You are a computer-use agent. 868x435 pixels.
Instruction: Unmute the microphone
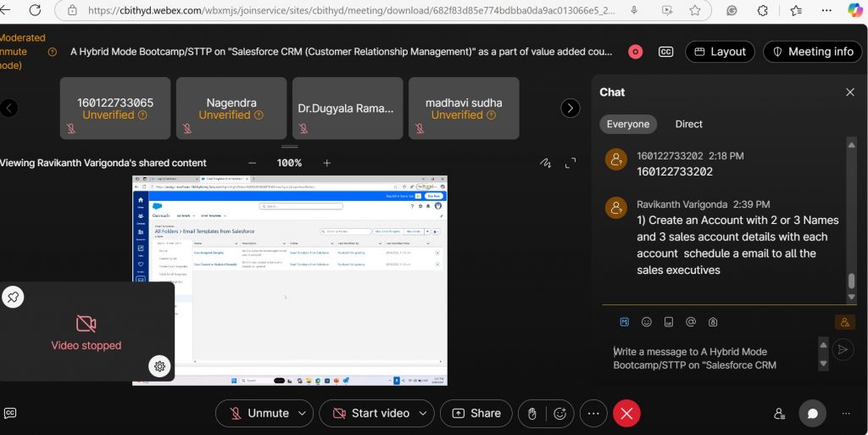coord(259,414)
